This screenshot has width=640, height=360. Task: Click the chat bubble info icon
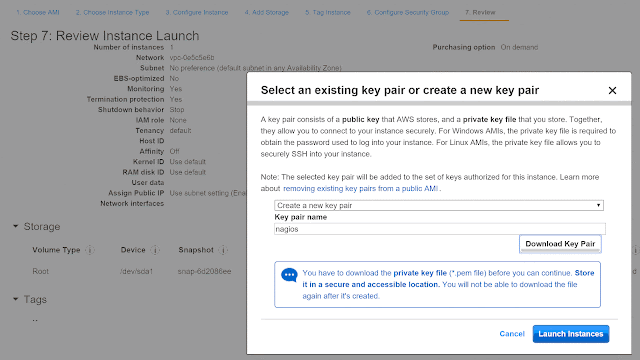pos(289,275)
